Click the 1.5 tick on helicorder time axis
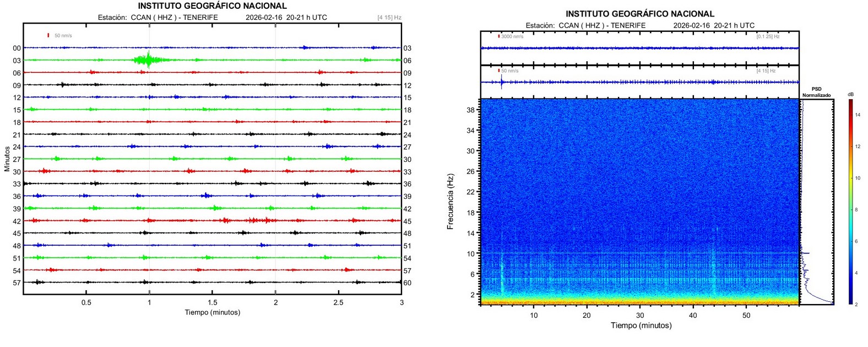 click(x=212, y=302)
